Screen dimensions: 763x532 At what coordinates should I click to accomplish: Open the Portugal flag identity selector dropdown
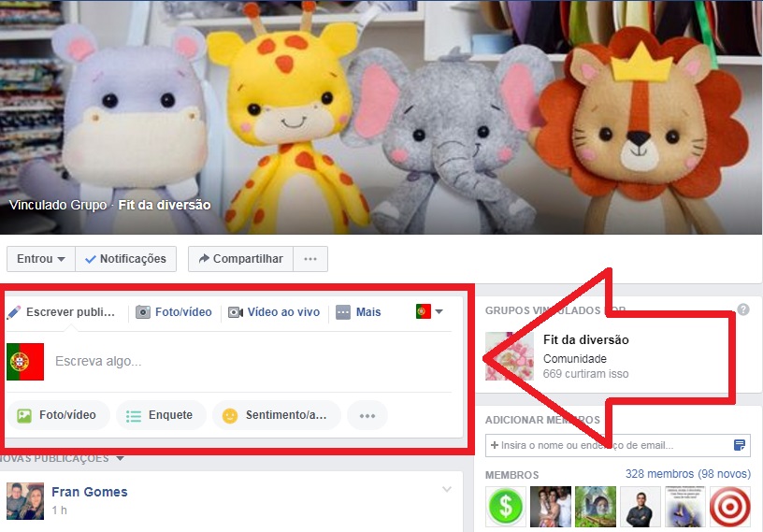click(x=429, y=311)
